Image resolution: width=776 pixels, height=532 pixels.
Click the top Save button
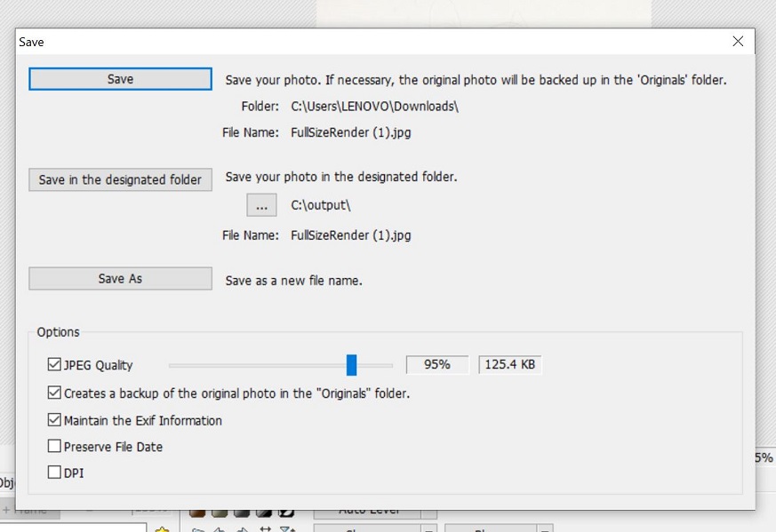point(120,79)
